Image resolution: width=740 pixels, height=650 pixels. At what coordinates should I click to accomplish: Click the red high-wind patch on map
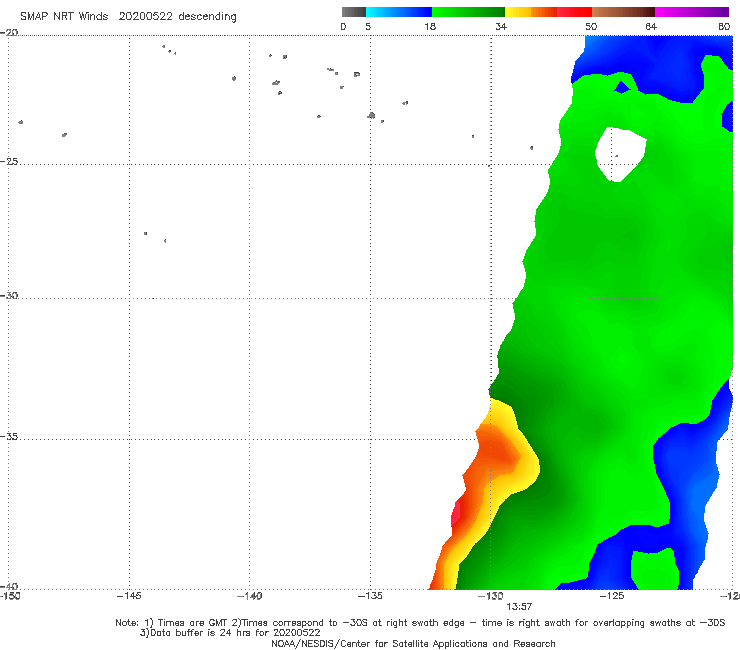(456, 514)
